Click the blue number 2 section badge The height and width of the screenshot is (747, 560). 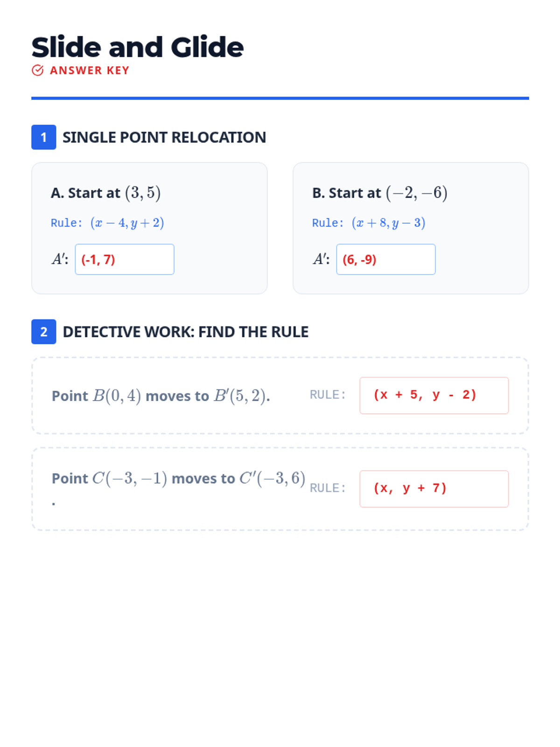tap(44, 332)
